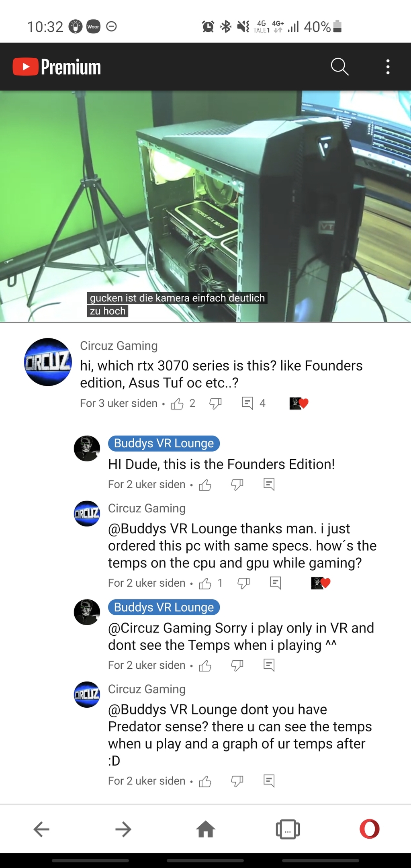Reply to the 'dont see the Temps' comment

click(269, 665)
